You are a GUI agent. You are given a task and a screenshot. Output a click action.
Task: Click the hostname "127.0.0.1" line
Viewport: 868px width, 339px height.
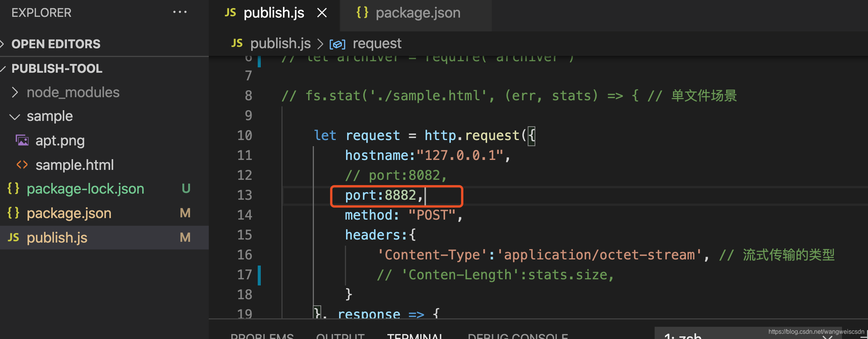tap(427, 155)
